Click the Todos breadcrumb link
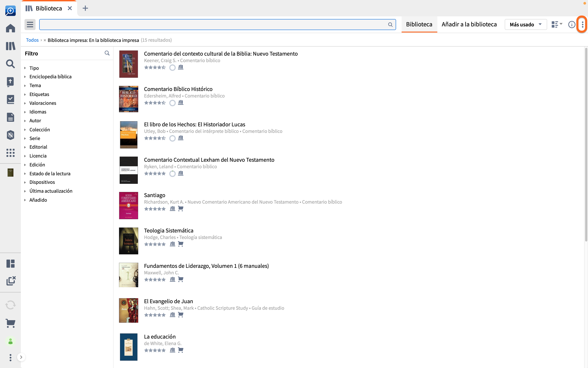 32,40
